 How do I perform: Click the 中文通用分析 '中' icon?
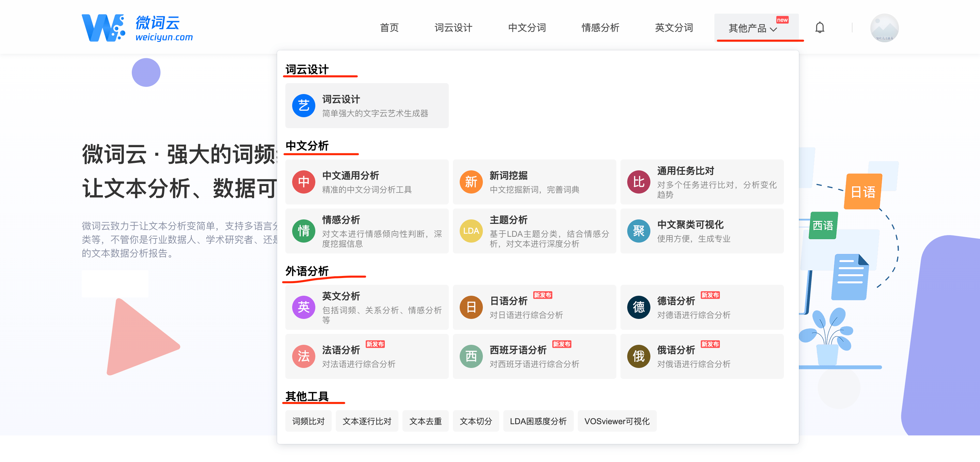[x=303, y=182]
